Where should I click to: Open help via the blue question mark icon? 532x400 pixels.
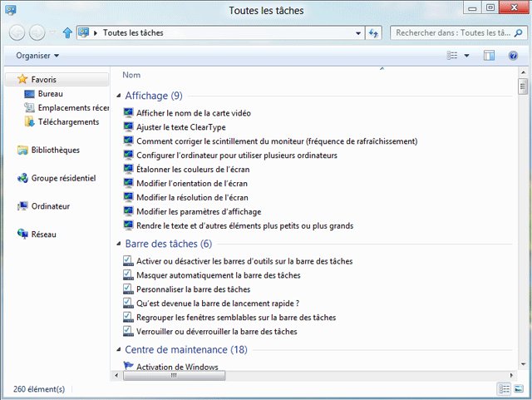[513, 56]
